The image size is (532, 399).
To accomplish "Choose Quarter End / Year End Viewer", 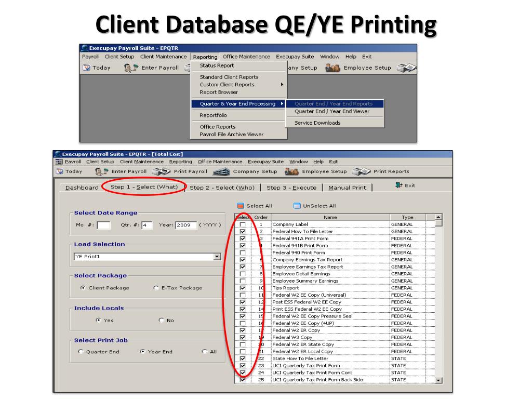I will tap(332, 111).
